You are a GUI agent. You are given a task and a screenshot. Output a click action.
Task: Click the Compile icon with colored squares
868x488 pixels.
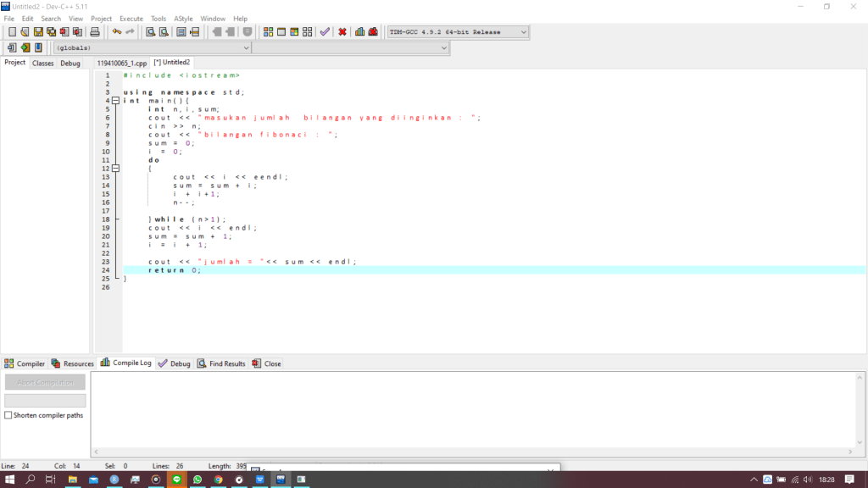coord(269,32)
